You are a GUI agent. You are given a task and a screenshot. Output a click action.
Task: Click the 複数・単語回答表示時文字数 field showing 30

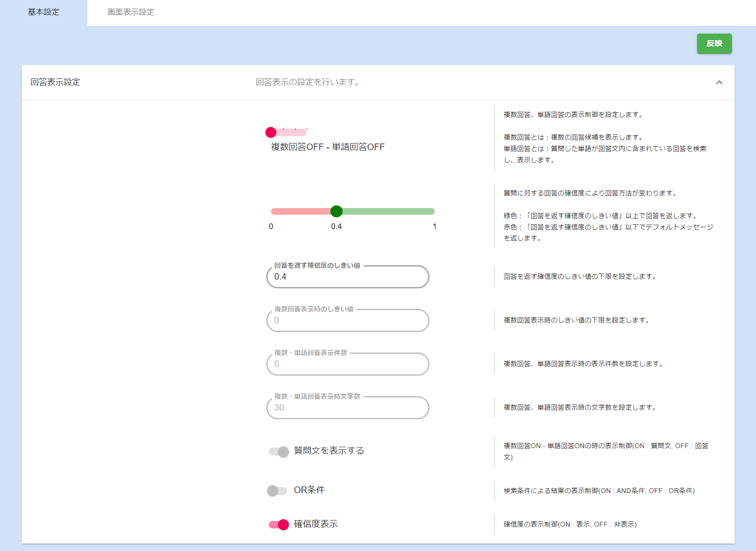coord(347,408)
